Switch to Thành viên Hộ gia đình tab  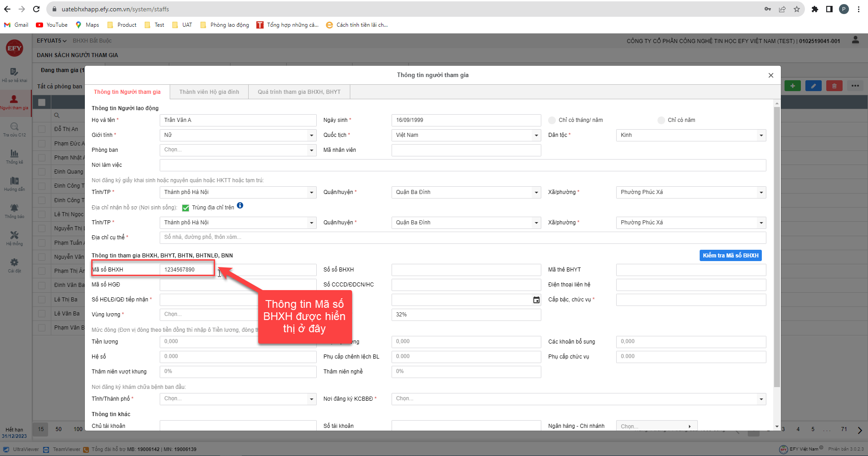[x=209, y=92]
